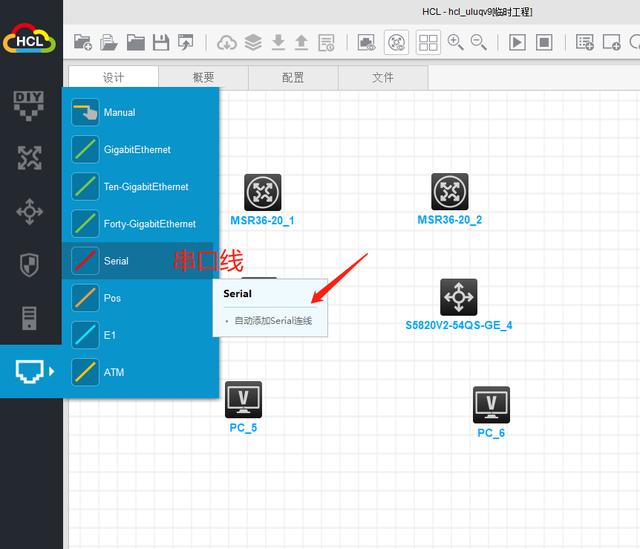
Task: Click the PC_5 host device
Action: point(243,400)
